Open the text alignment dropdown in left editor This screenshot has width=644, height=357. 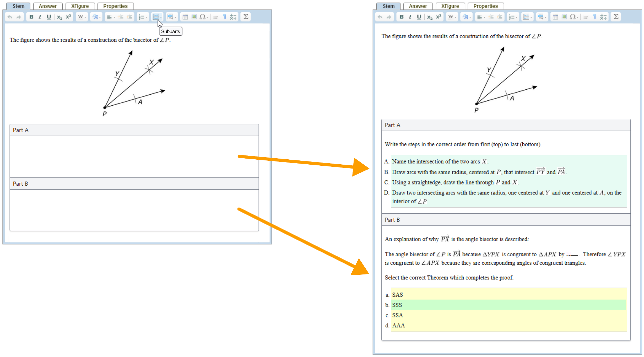click(111, 17)
